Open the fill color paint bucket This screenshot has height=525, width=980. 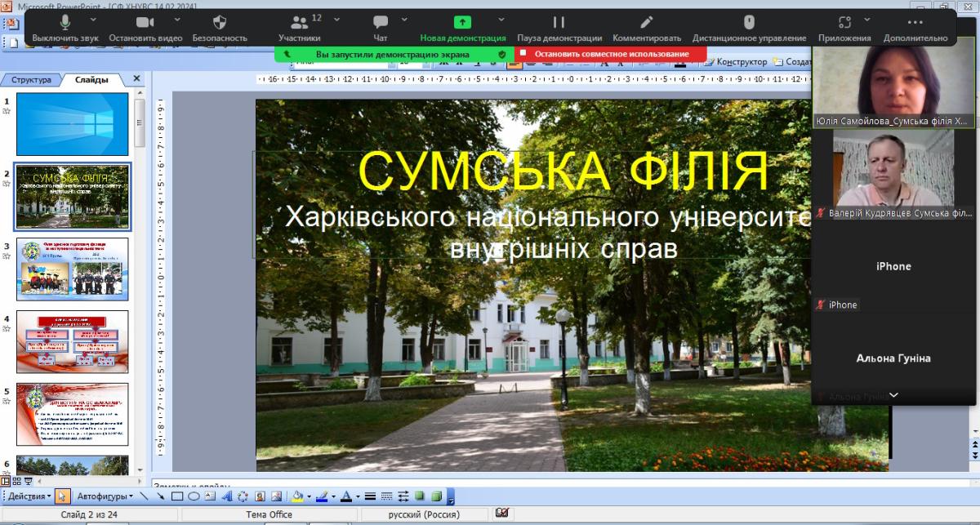[297, 496]
